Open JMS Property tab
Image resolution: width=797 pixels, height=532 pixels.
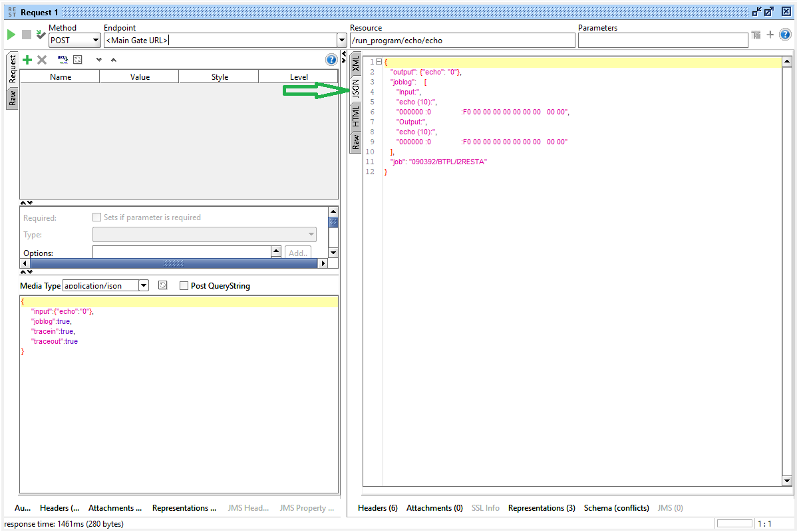click(x=307, y=507)
